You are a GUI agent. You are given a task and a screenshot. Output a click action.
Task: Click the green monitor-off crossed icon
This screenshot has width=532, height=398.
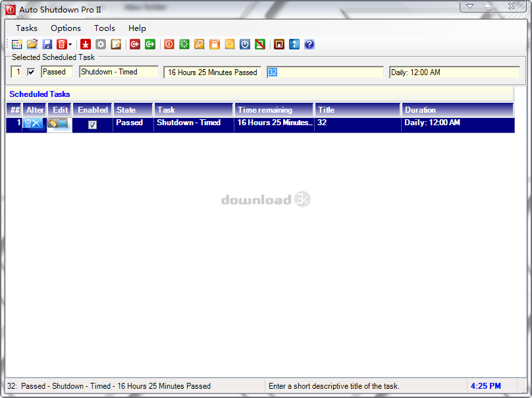point(260,44)
